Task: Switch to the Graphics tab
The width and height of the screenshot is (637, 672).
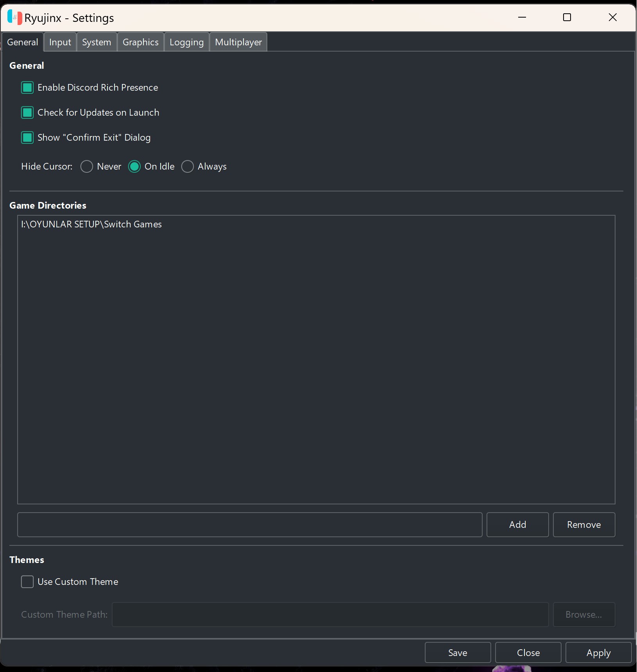Action: click(x=141, y=42)
